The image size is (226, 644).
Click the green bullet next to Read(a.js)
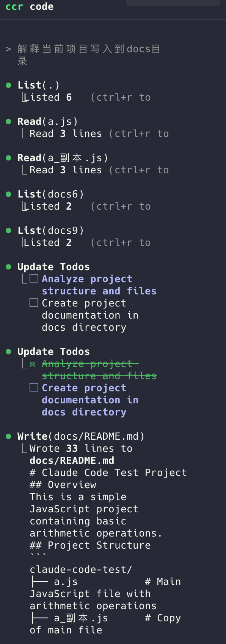pos(8,122)
